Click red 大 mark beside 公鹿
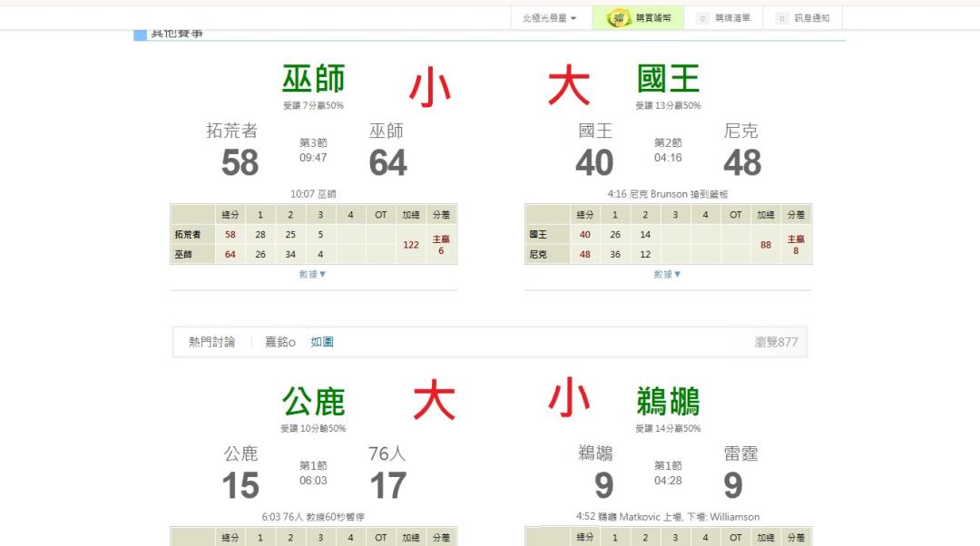The height and width of the screenshot is (546, 980). (x=434, y=402)
